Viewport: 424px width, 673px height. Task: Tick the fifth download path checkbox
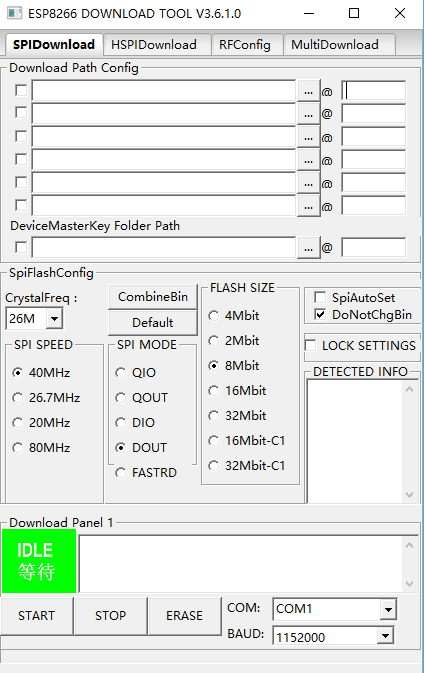pos(21,182)
